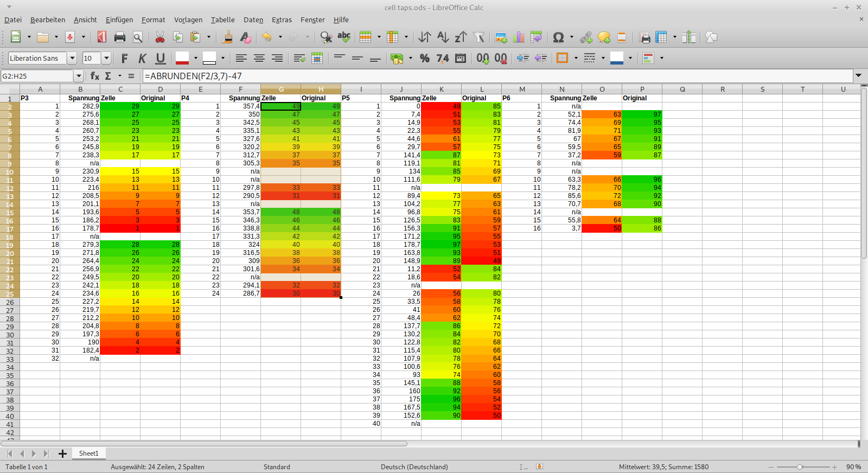The width and height of the screenshot is (868, 473).
Task: Toggle underline formatting
Action: point(161,58)
